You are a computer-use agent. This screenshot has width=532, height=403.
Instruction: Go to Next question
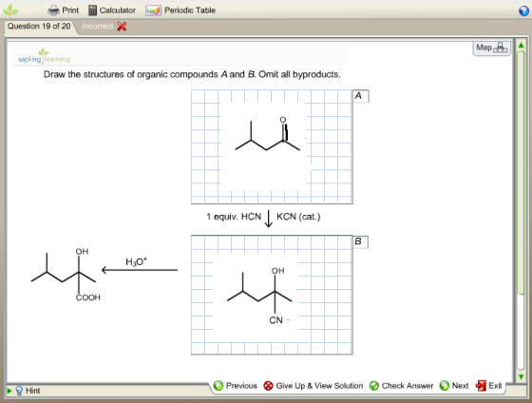pyautogui.click(x=454, y=386)
